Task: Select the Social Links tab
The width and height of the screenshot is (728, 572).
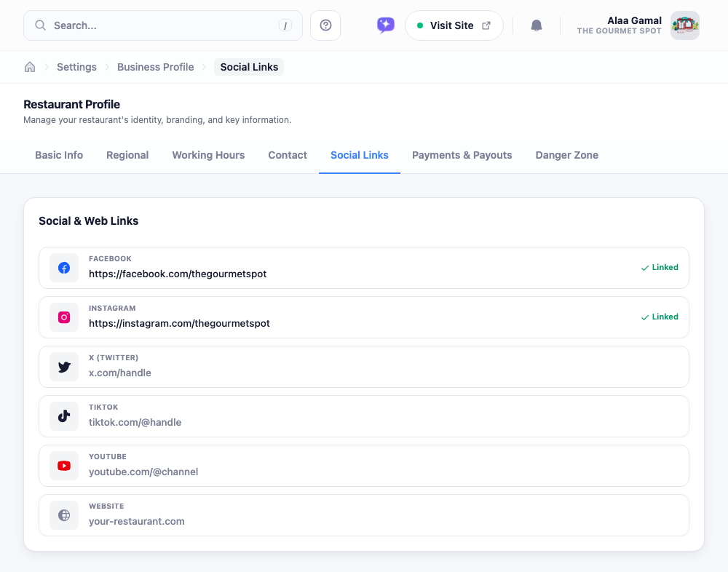Action: [360, 155]
